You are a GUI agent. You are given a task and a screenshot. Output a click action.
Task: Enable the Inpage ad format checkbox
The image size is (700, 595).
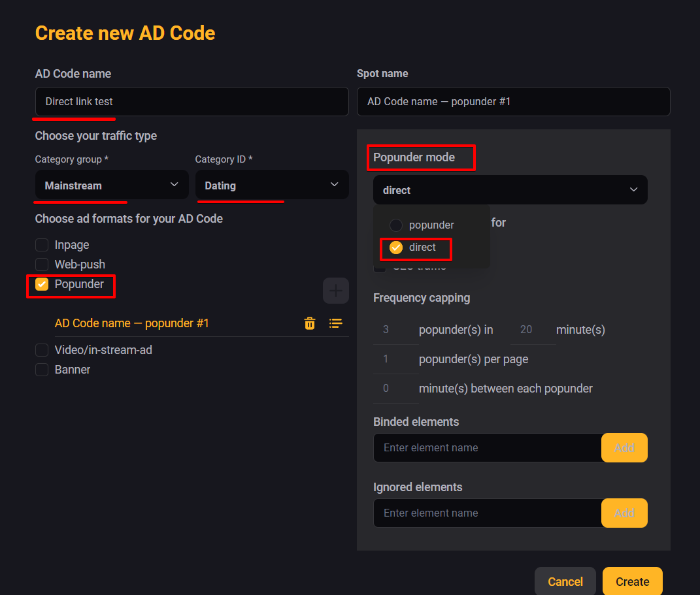42,245
